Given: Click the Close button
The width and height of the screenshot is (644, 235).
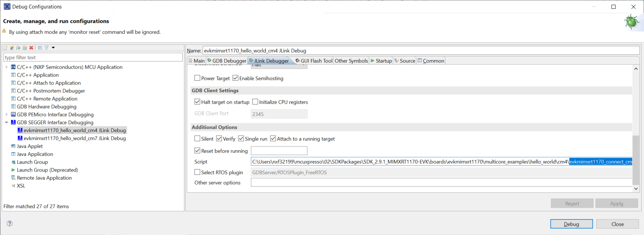Looking at the screenshot, I should [617, 224].
